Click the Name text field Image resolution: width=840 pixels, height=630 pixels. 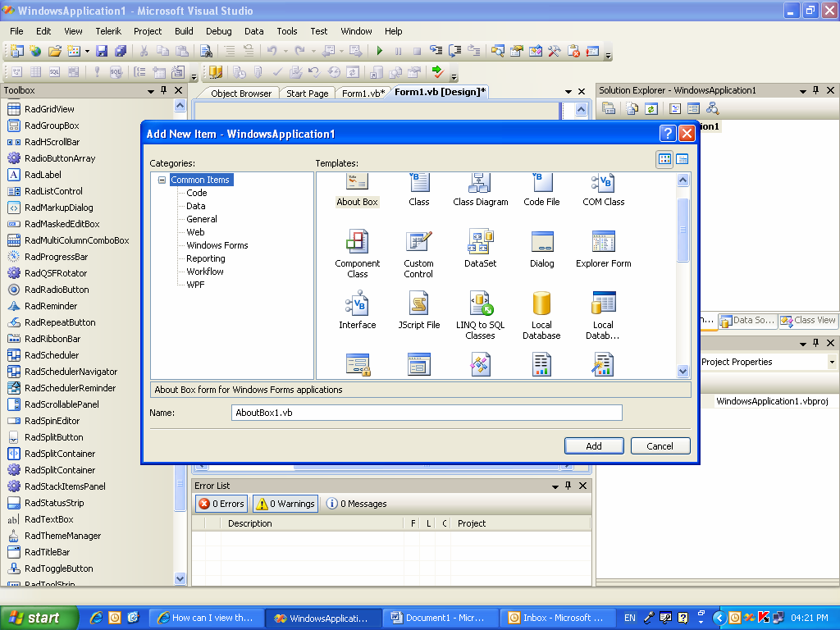[427, 413]
